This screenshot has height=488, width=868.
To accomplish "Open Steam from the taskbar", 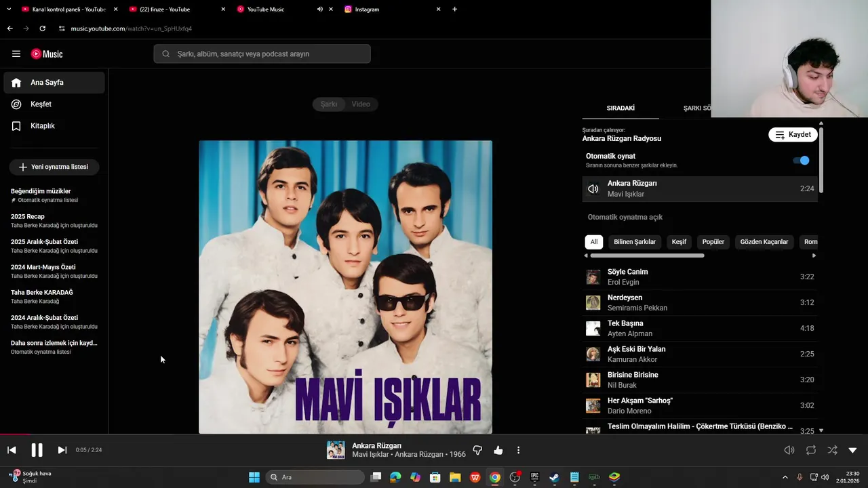I will 554,477.
